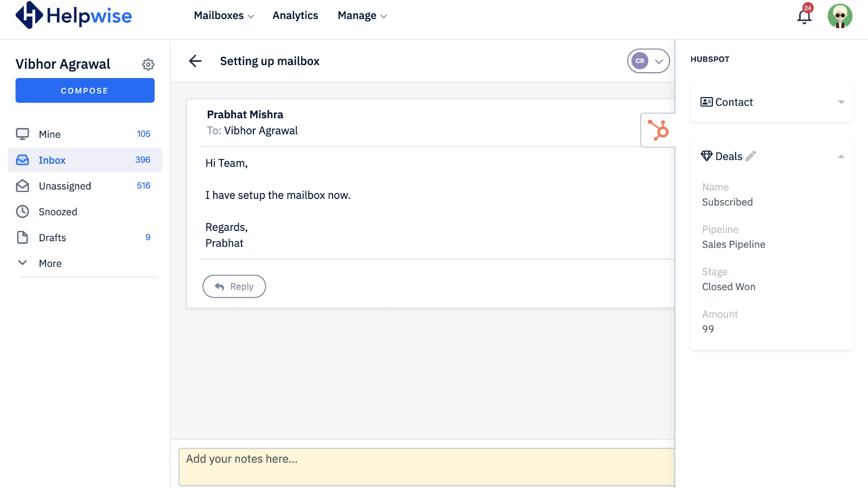This screenshot has width=868, height=488.
Task: Open Drafts via the document icon
Action: click(22, 237)
